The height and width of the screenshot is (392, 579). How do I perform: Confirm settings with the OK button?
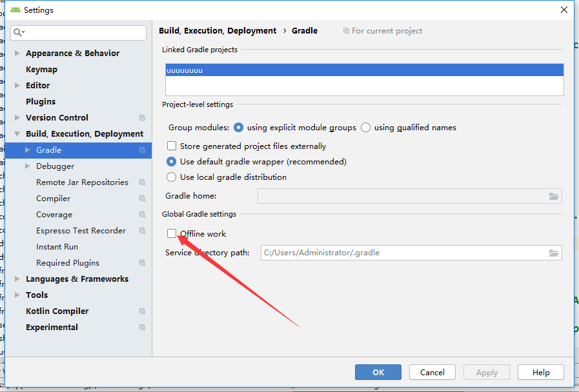point(378,373)
